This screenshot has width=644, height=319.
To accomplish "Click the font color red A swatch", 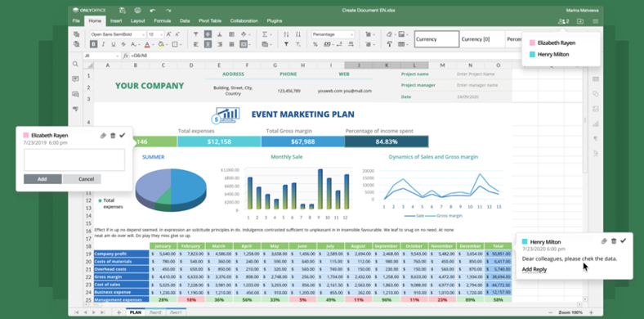I will coord(147,44).
